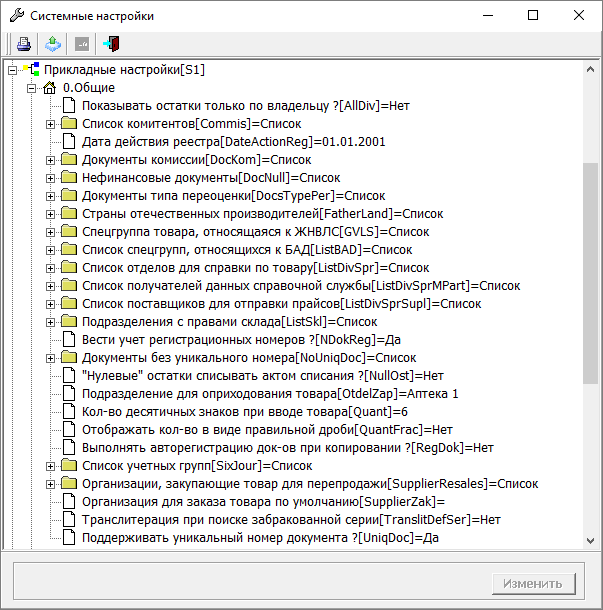Viewport: 603px width, 610px height.
Task: Click folder icon of Спецгруппа товара ЖНВЛС
Action: point(69,231)
